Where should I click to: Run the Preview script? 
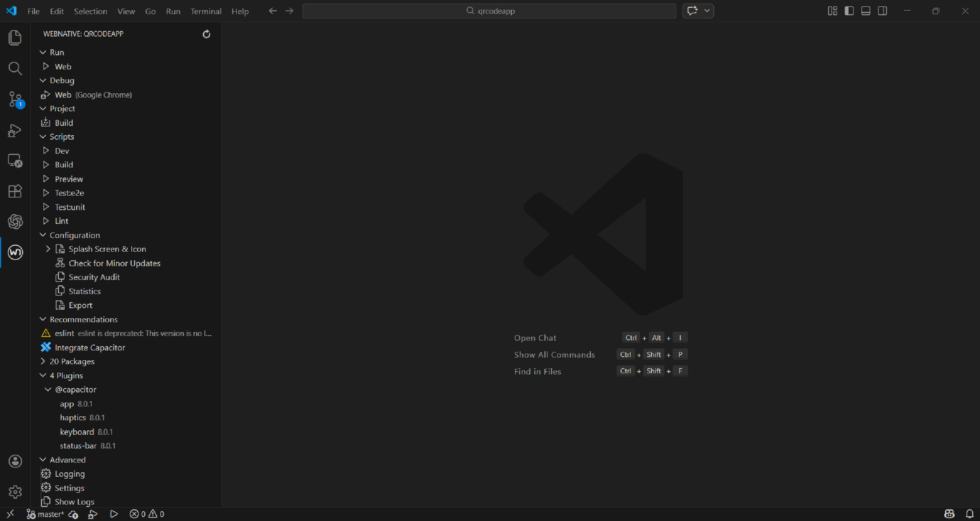point(126,179)
